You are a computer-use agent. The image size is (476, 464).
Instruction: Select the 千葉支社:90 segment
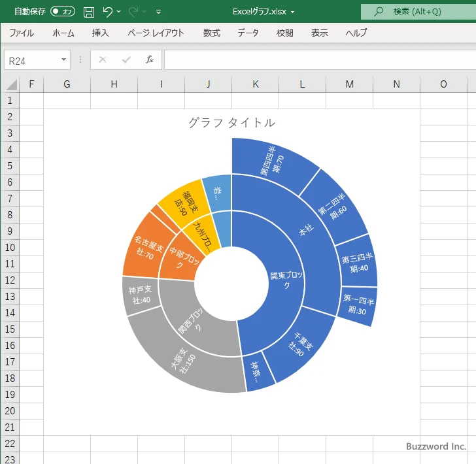tap(300, 344)
